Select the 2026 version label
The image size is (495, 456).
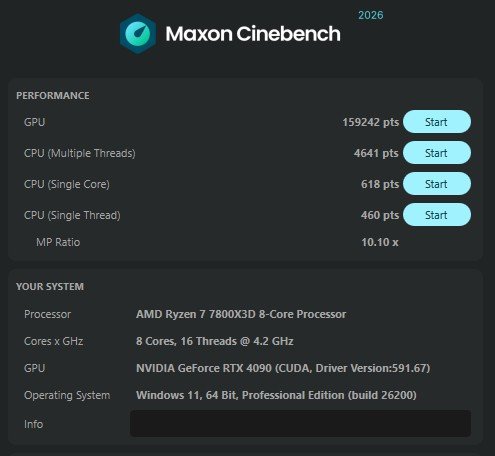[371, 15]
